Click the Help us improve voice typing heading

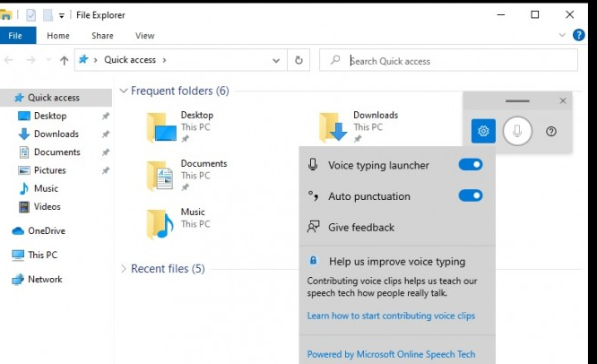[x=397, y=262]
